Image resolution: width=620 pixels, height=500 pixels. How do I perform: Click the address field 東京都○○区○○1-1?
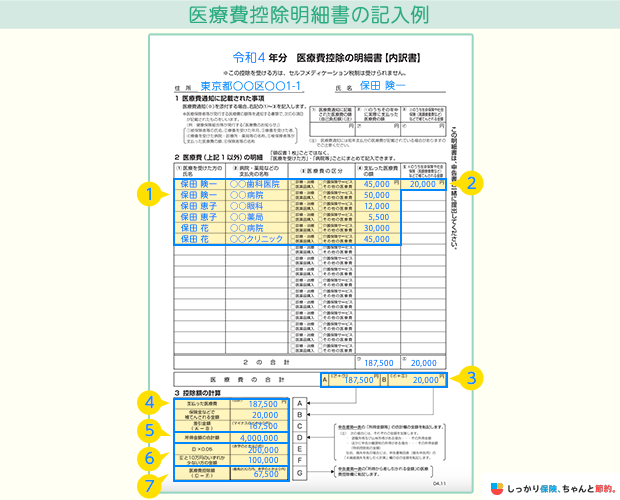click(251, 86)
